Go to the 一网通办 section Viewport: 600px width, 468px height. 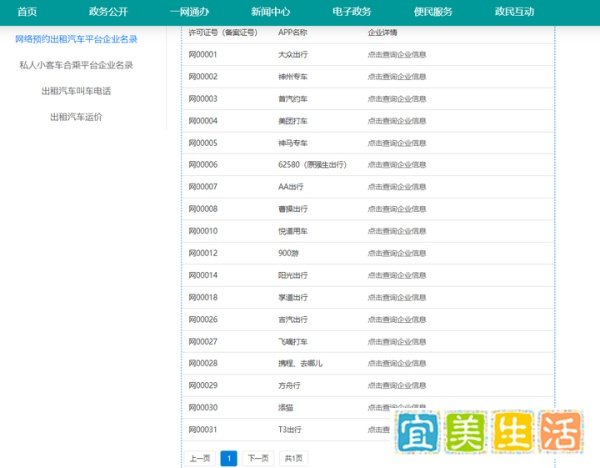189,11
